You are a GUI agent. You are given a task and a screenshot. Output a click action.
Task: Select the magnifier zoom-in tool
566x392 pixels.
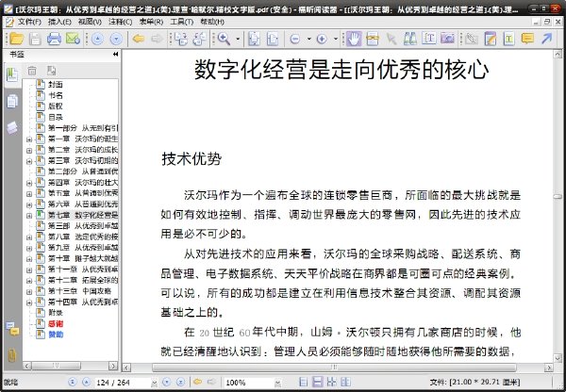click(224, 39)
